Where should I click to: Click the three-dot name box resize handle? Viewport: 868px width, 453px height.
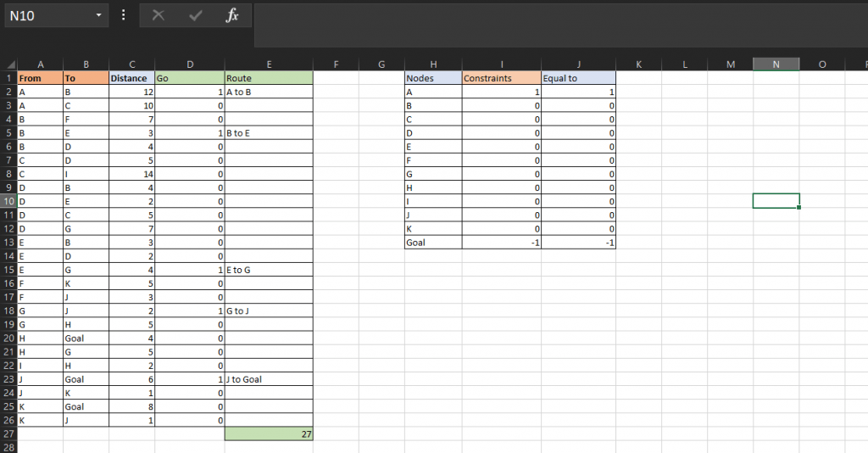124,15
